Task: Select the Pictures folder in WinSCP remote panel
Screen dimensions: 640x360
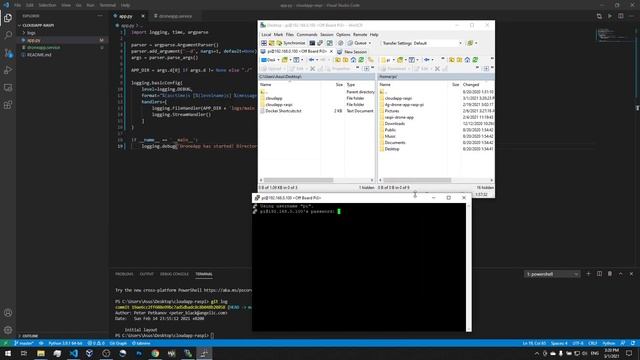Action: 391,111
